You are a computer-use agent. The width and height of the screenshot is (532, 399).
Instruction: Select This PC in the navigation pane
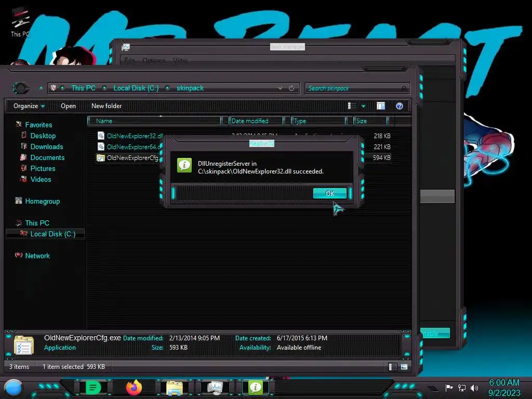click(37, 223)
